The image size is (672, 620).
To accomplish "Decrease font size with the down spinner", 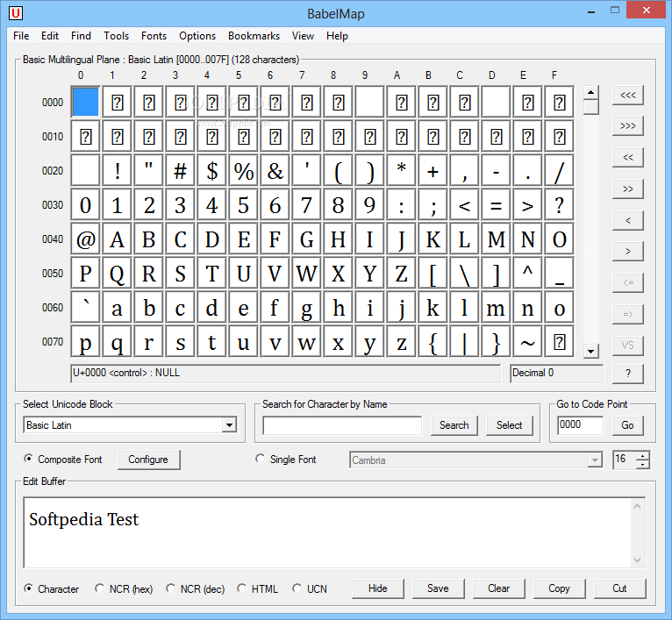I will (x=643, y=465).
